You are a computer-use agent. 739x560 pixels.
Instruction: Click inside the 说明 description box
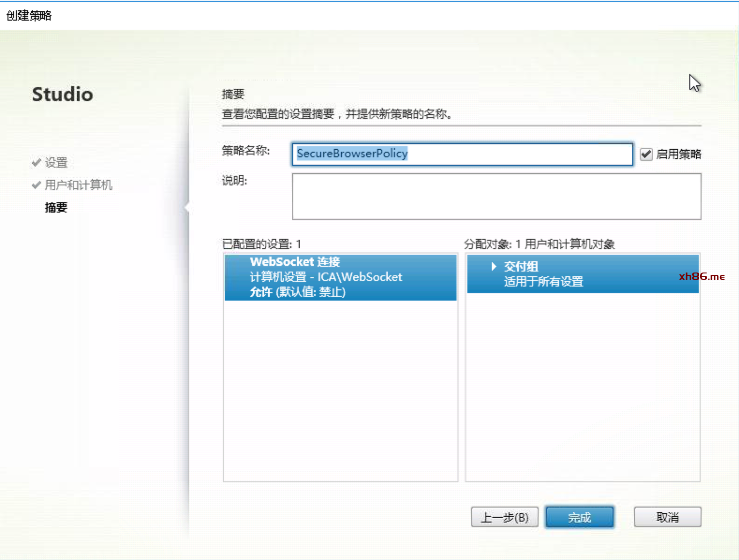coord(496,196)
